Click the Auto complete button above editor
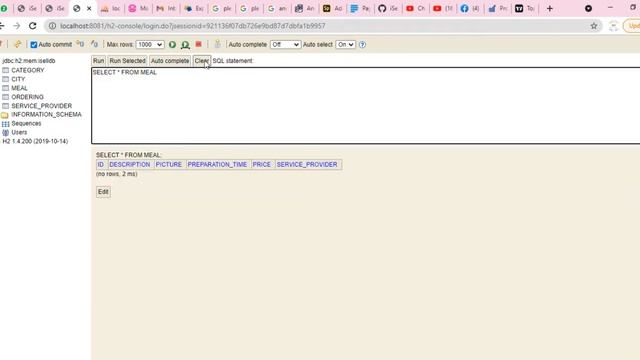The image size is (640, 360). pos(170,61)
